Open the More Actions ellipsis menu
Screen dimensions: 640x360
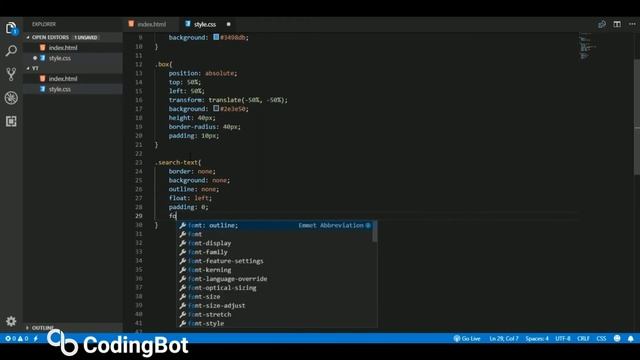tap(632, 24)
